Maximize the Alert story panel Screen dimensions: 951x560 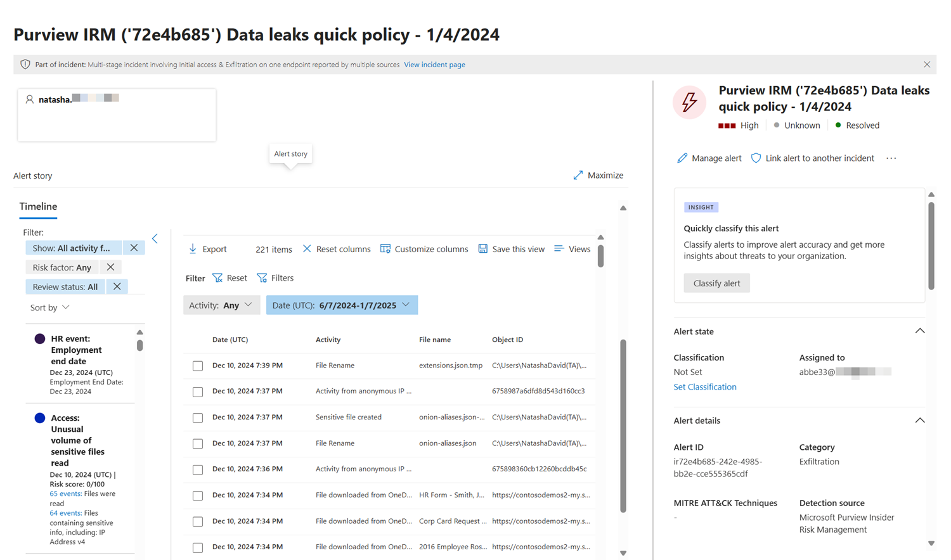598,175
